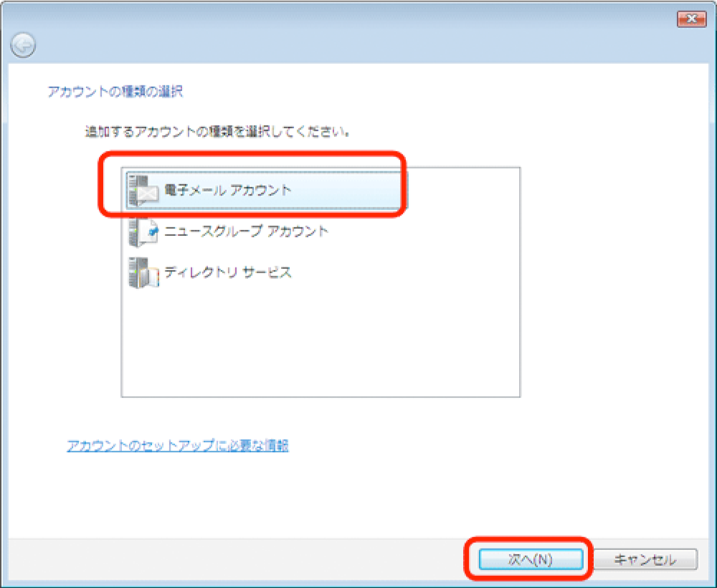Click the newsgroup account icon
Image resolution: width=717 pixels, height=588 pixels.
point(142,232)
